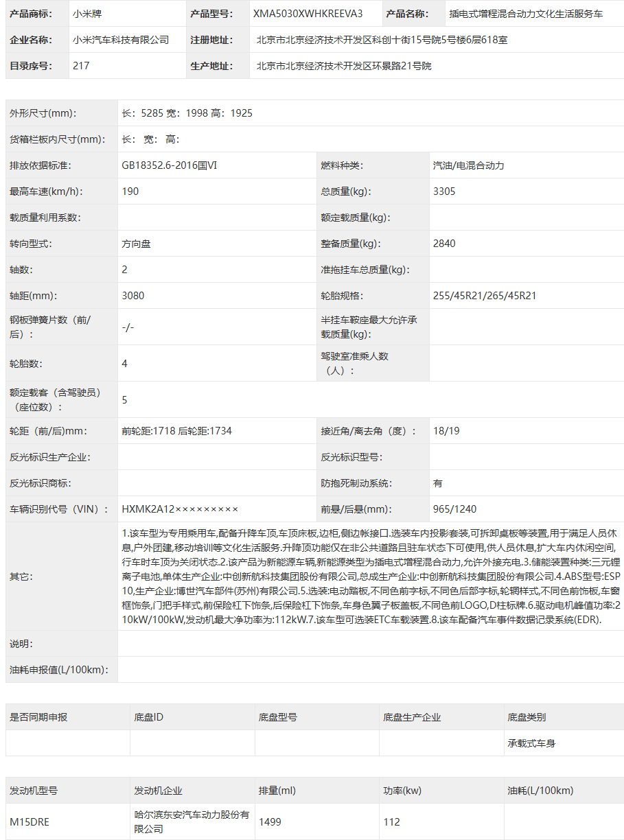Click the label 准拖挂车总质量(kg):
This screenshot has width=624, height=840.
pos(365,270)
